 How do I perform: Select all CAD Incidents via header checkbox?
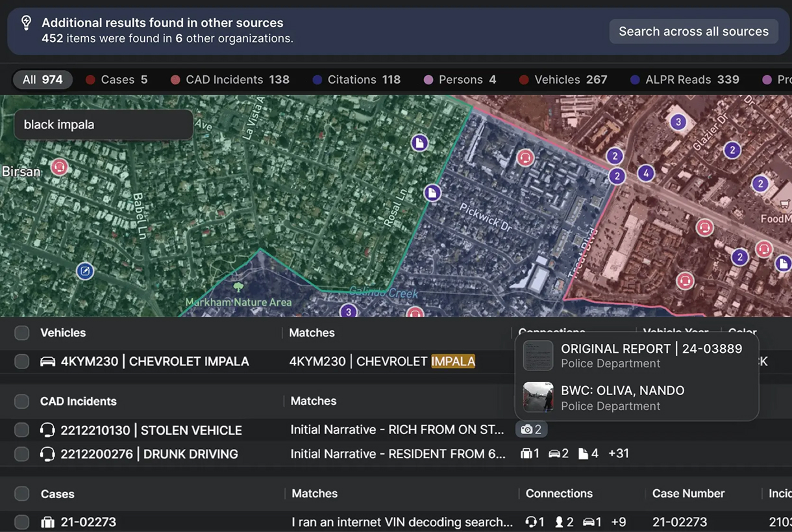coord(22,402)
